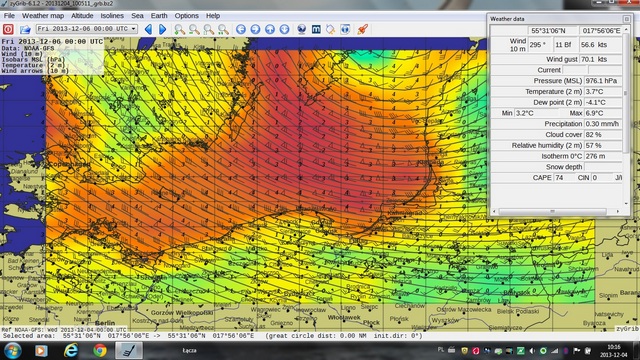Open the Weather map menu
The image size is (640, 360).
pyautogui.click(x=43, y=16)
